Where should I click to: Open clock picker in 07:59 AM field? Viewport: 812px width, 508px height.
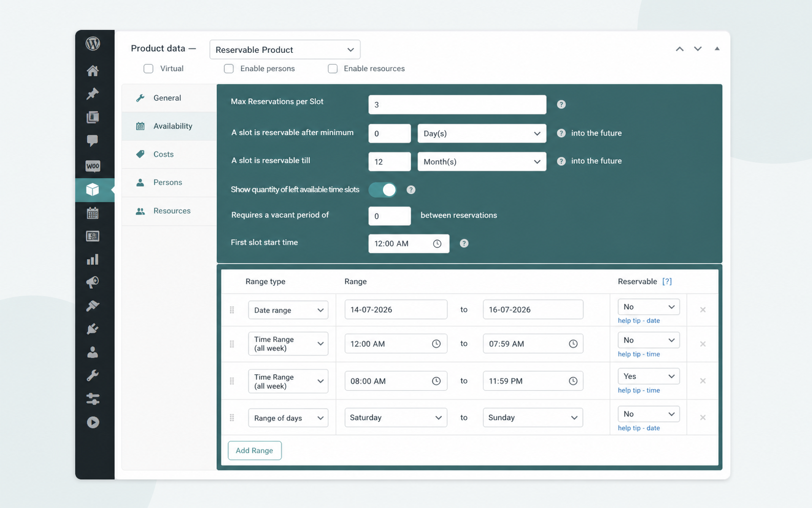coord(573,344)
